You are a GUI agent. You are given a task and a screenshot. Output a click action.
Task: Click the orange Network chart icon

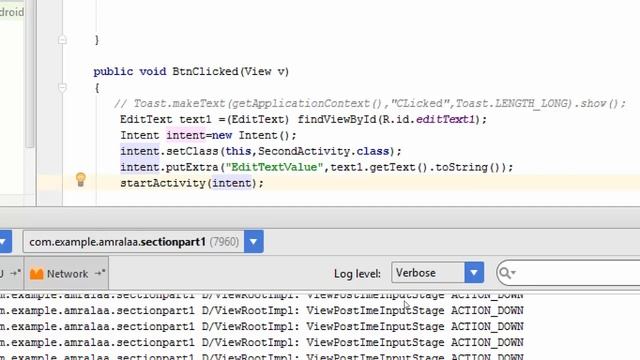point(36,273)
